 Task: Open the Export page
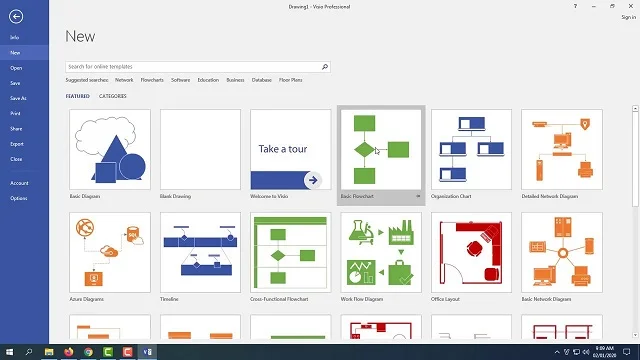[24, 144]
